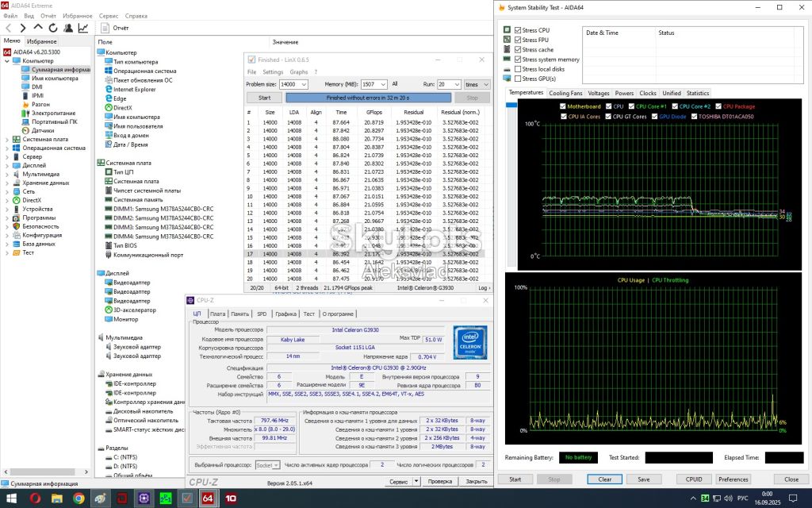Toggle the Stress FPU checkbox
This screenshot has height=508, width=812.
point(518,40)
